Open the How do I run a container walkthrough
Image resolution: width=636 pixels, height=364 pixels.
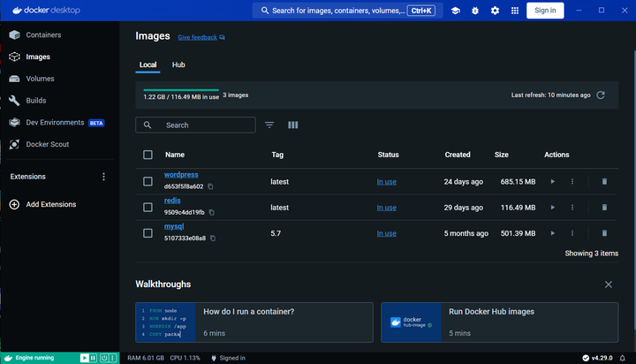click(x=254, y=322)
